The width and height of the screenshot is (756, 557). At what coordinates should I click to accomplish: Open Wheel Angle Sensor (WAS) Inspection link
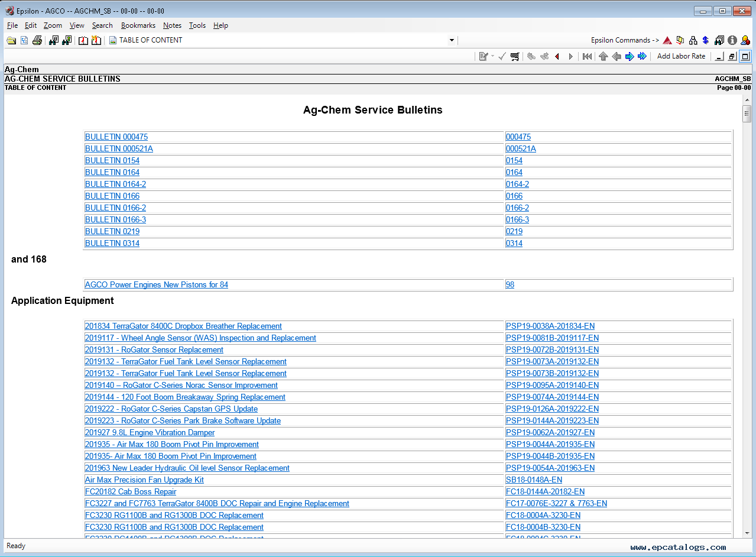[200, 338]
